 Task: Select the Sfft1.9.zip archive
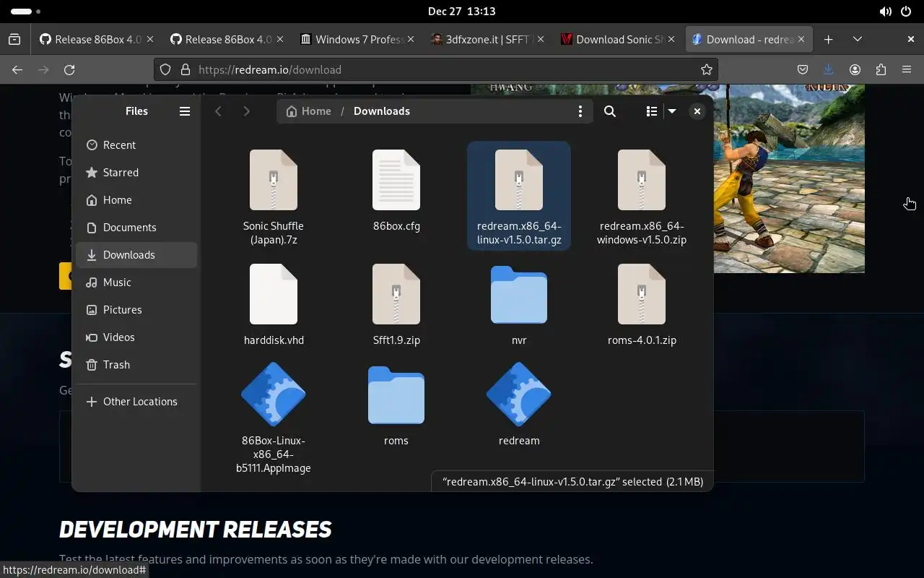[396, 305]
